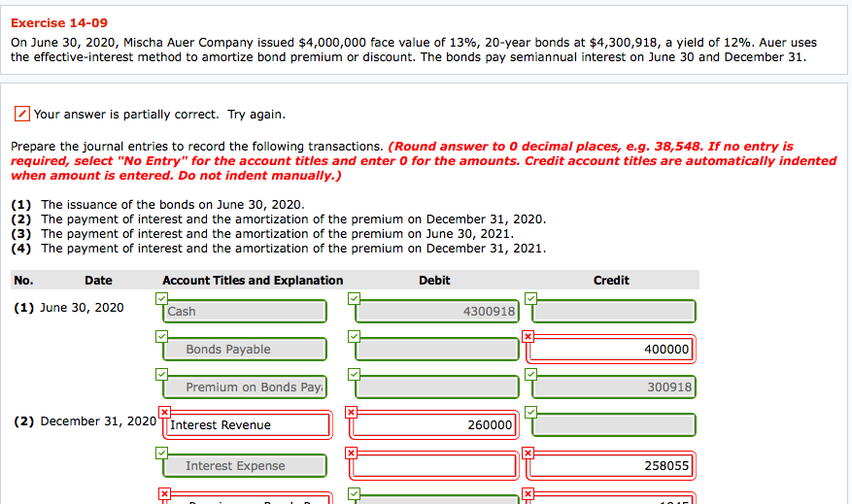Click problem statement about Mischa Auer Company
852x504 pixels.
click(x=414, y=50)
